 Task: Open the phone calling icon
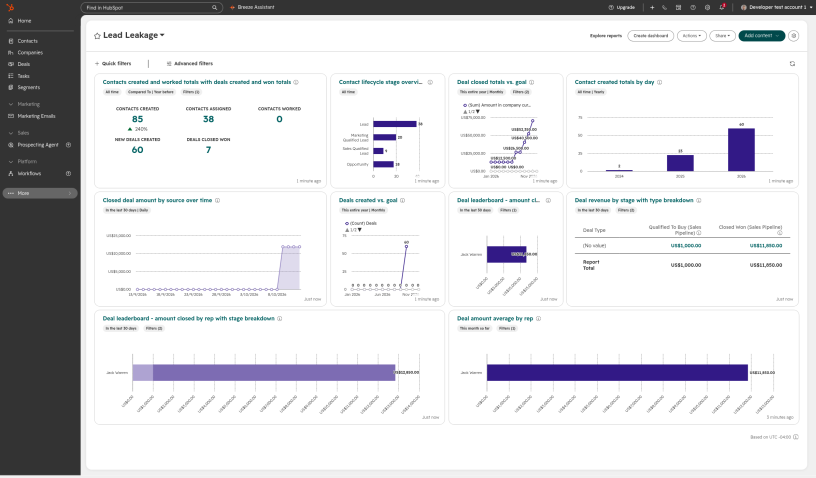coord(665,7)
